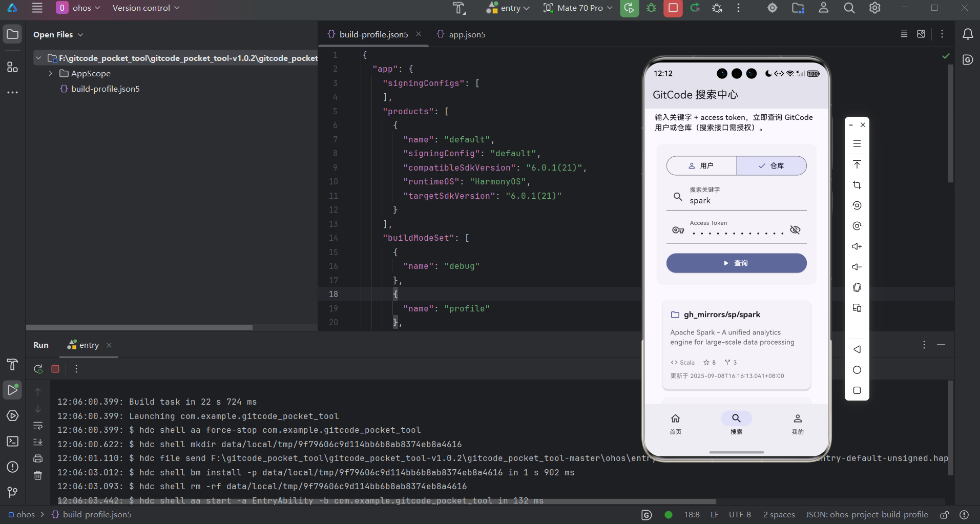Clear the Run console using trash icon
This screenshot has width=980, height=524.
38,475
